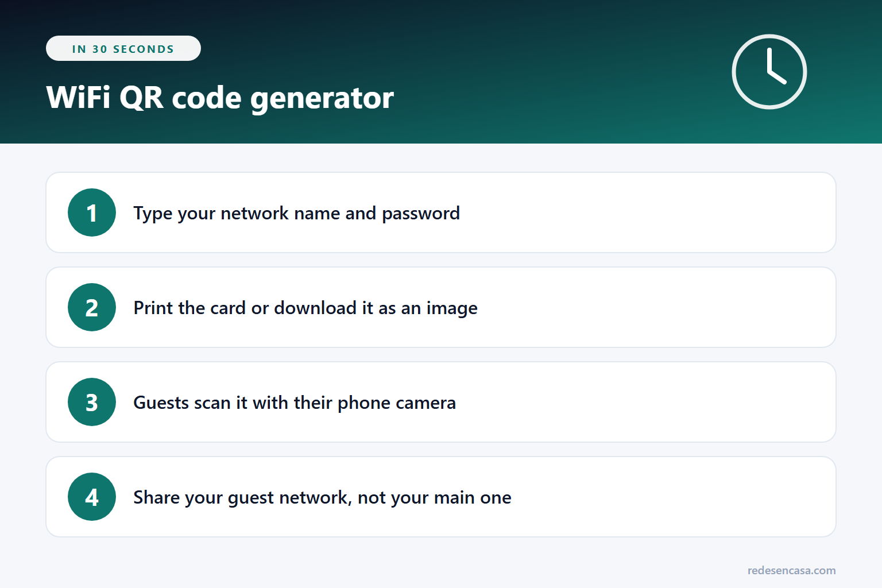Click the "WiFi QR code generator" heading
This screenshot has width=882, height=588.
(220, 98)
